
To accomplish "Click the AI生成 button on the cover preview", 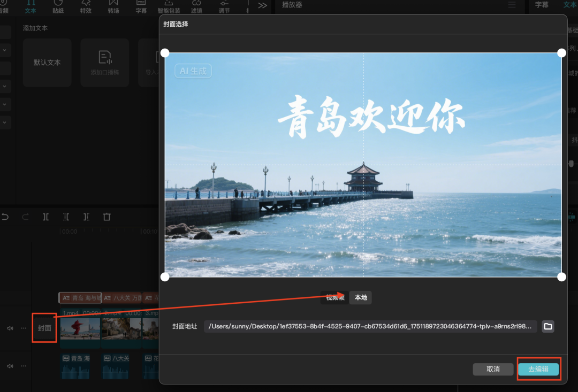I will click(193, 71).
